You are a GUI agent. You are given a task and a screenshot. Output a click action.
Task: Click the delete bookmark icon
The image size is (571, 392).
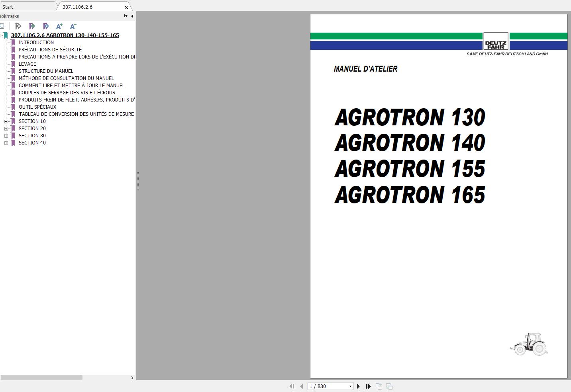pyautogui.click(x=18, y=26)
